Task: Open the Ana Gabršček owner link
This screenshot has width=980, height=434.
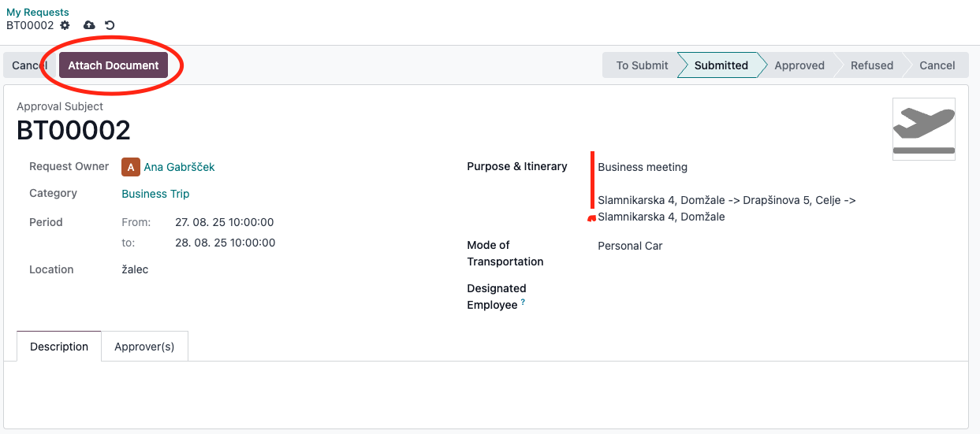Action: (x=179, y=167)
